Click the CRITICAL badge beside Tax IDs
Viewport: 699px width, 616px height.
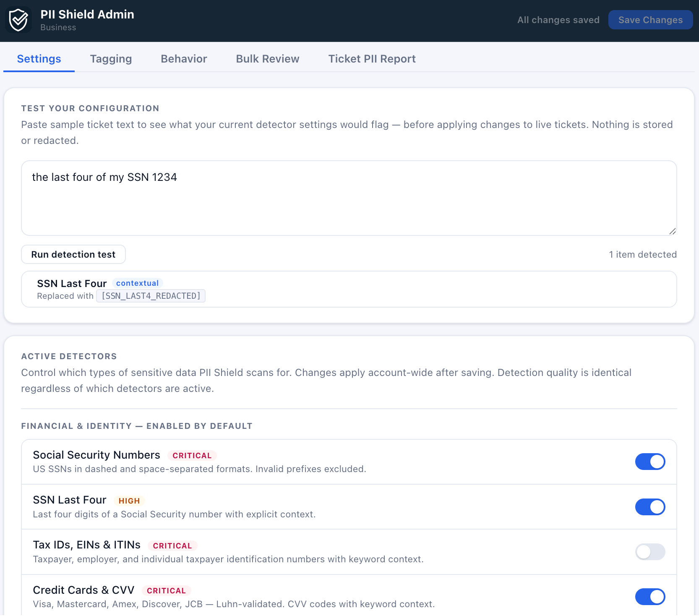[x=172, y=546]
